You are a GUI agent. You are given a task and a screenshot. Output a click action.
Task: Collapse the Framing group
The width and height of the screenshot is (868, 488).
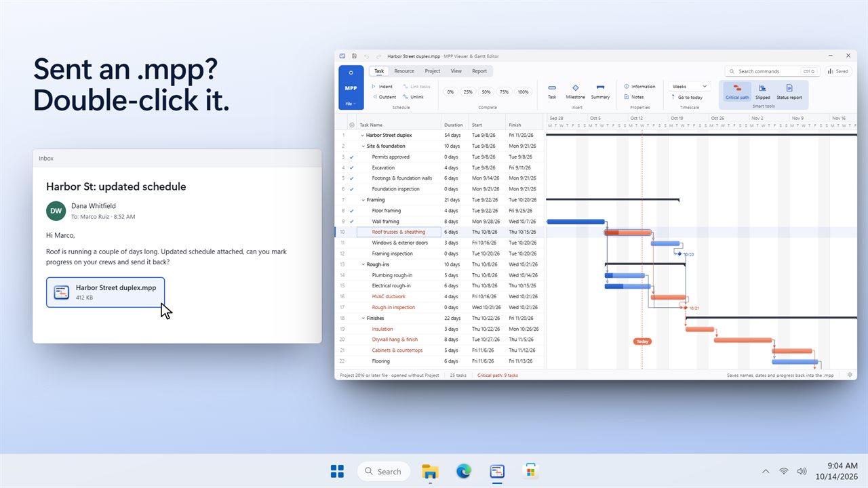click(363, 200)
